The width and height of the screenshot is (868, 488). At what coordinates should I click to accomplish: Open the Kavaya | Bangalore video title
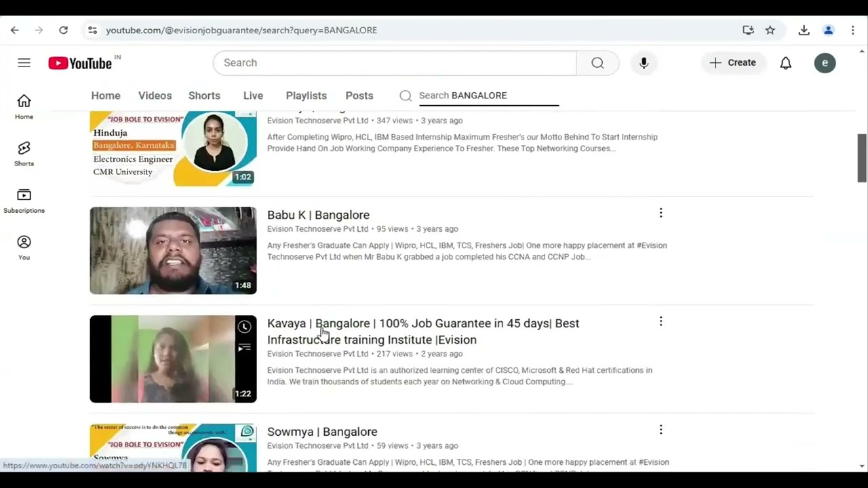423,331
